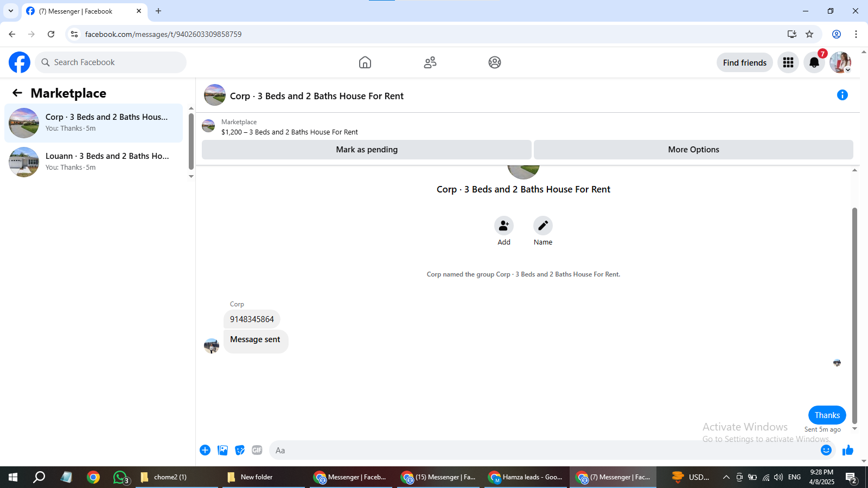Open the notifications bell icon
The width and height of the screenshot is (868, 488).
pyautogui.click(x=814, y=62)
